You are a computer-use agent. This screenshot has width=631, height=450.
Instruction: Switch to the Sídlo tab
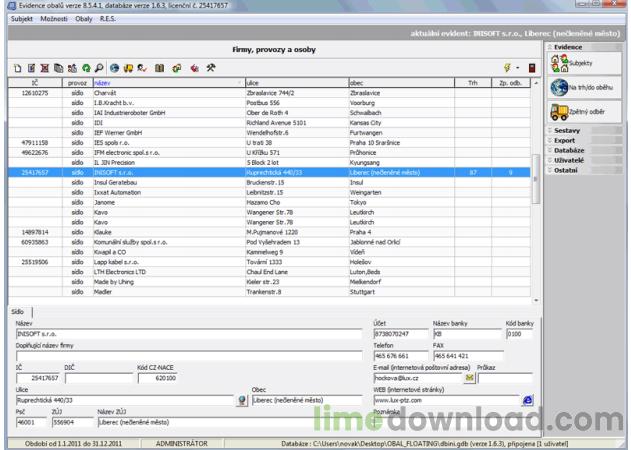(18, 312)
